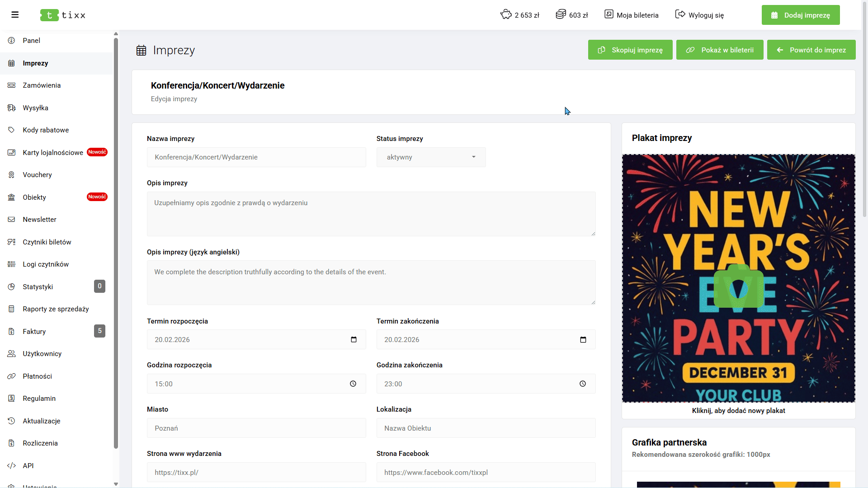The image size is (868, 488).
Task: Click green camera icon on poster
Action: [x=739, y=287]
